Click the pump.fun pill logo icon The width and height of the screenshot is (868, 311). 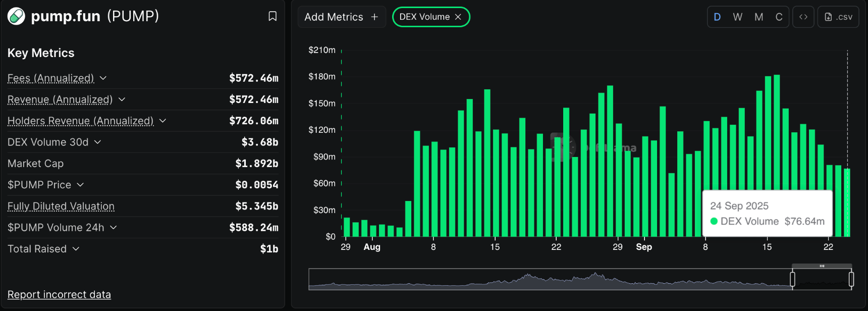tap(16, 16)
